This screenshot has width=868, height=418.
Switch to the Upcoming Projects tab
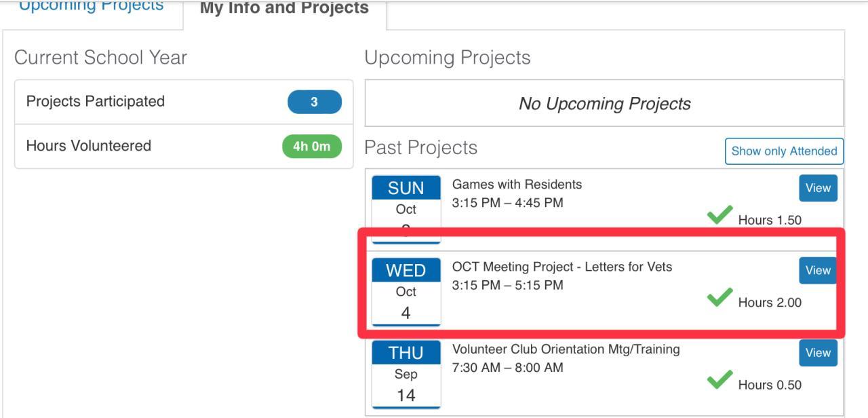(x=92, y=7)
